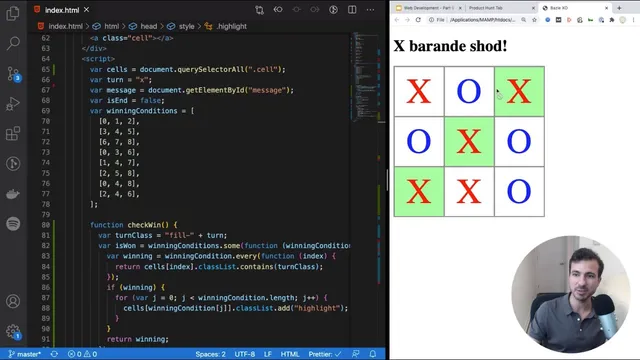Open a new browser tab with plus button
Viewport: 640px width, 360px height.
(619, 8)
